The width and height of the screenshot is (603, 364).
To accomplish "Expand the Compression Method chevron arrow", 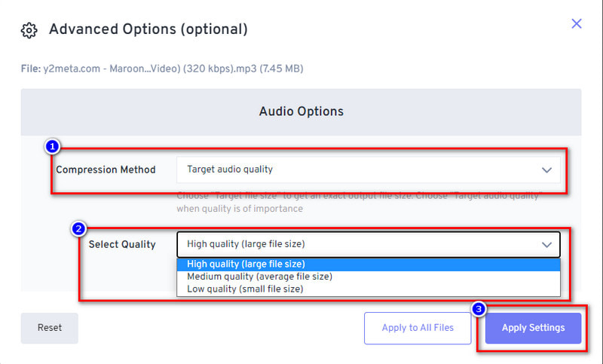I will coord(546,170).
